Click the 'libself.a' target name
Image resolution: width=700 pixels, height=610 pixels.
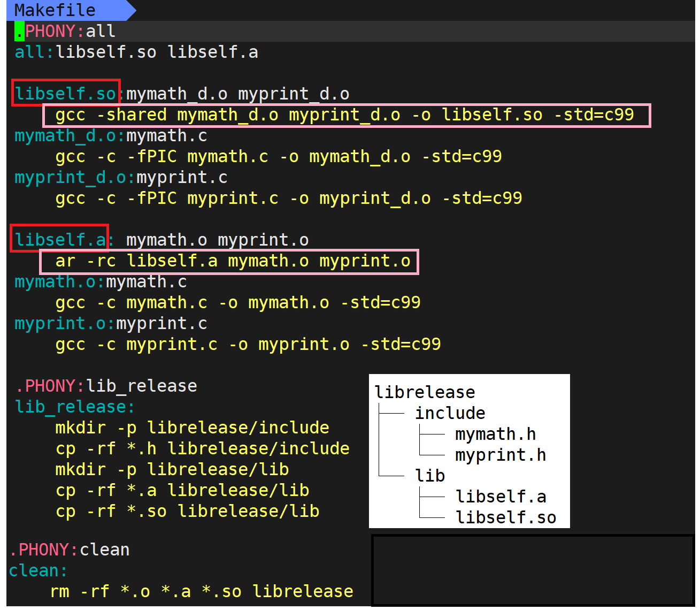click(x=60, y=240)
